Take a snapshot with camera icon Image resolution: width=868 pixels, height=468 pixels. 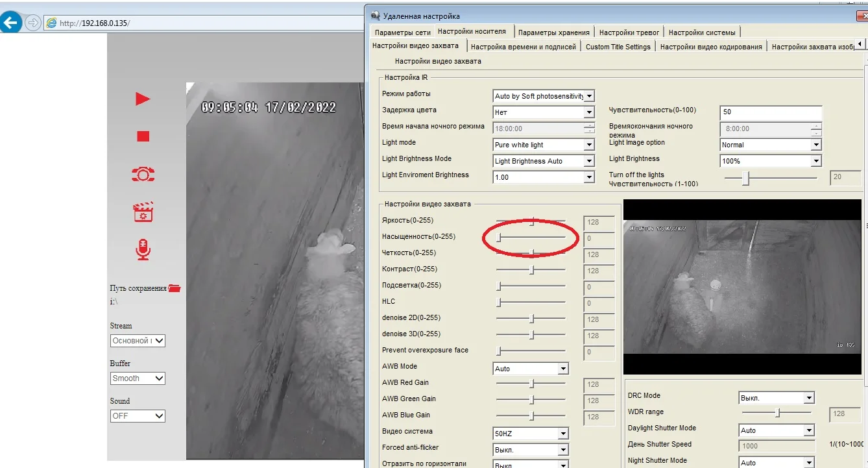(x=143, y=174)
